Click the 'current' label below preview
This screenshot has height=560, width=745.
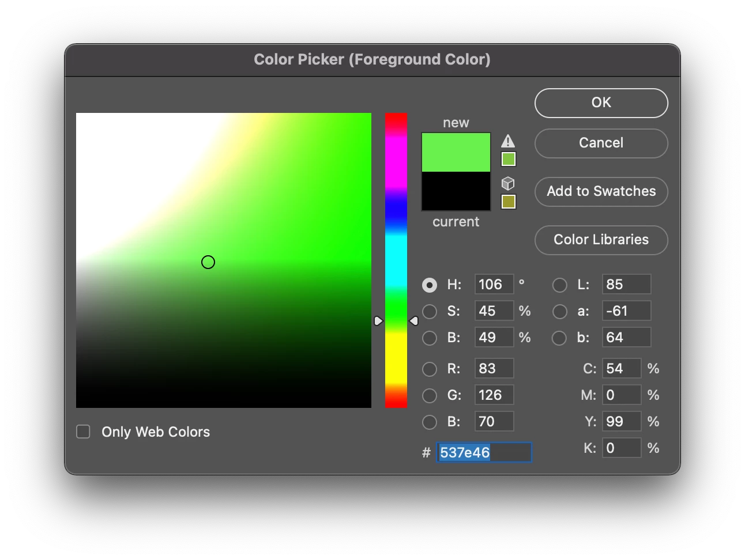pyautogui.click(x=456, y=222)
